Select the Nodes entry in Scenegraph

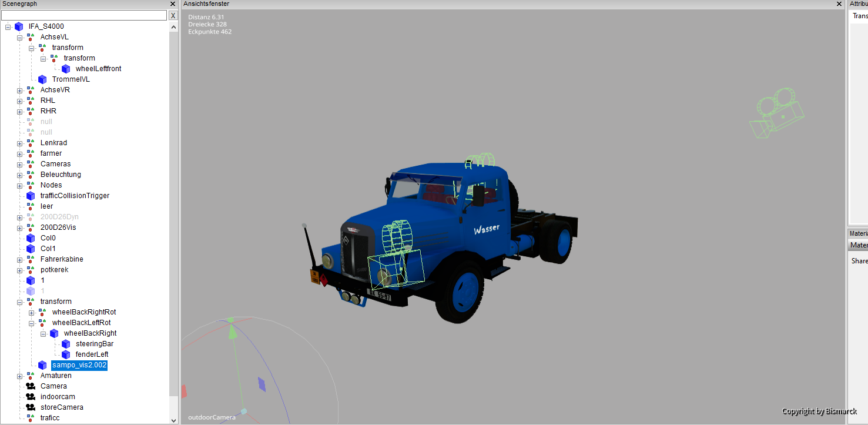[x=51, y=185]
